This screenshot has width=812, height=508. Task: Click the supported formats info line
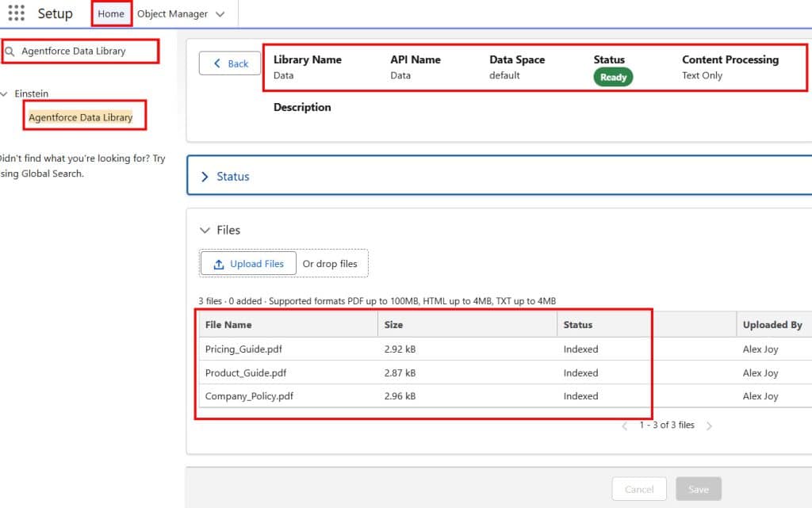[x=377, y=301]
